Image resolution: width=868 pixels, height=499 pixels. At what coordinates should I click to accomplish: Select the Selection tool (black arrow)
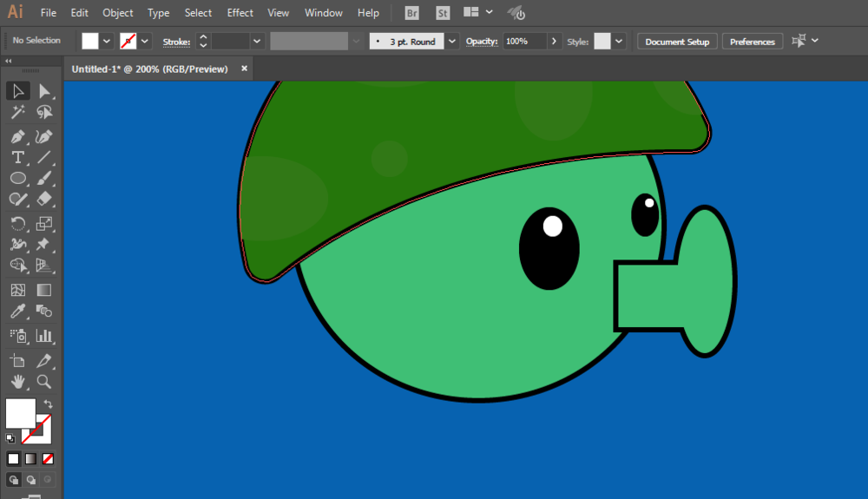tap(17, 91)
